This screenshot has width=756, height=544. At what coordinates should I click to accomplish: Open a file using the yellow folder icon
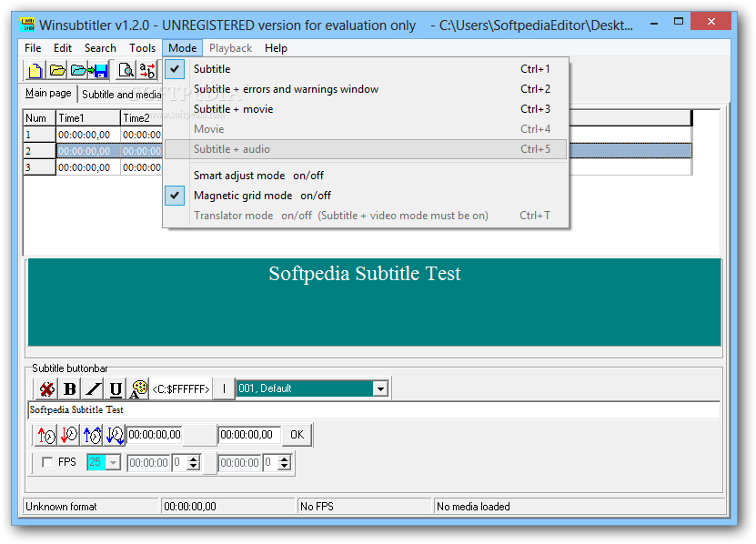pos(57,70)
